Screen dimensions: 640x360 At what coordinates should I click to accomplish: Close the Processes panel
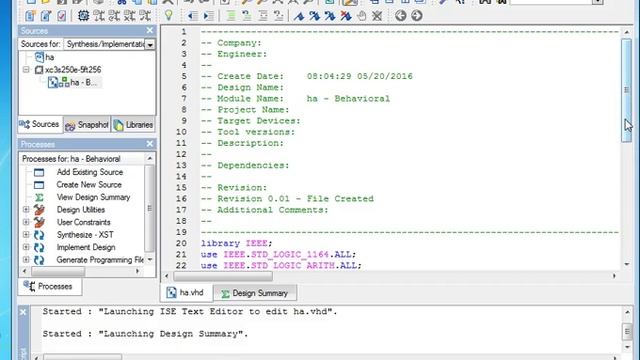(x=150, y=144)
